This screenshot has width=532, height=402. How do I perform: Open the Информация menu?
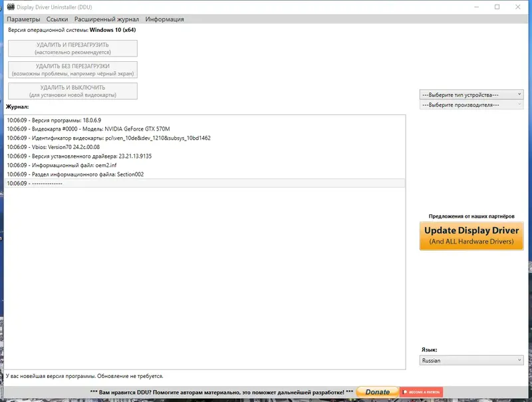[x=166, y=19]
